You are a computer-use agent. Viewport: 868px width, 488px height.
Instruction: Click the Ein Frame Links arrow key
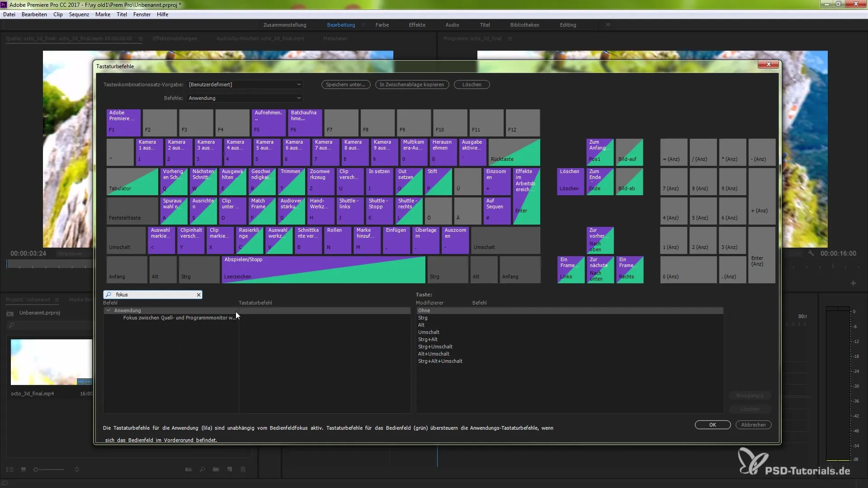click(571, 270)
